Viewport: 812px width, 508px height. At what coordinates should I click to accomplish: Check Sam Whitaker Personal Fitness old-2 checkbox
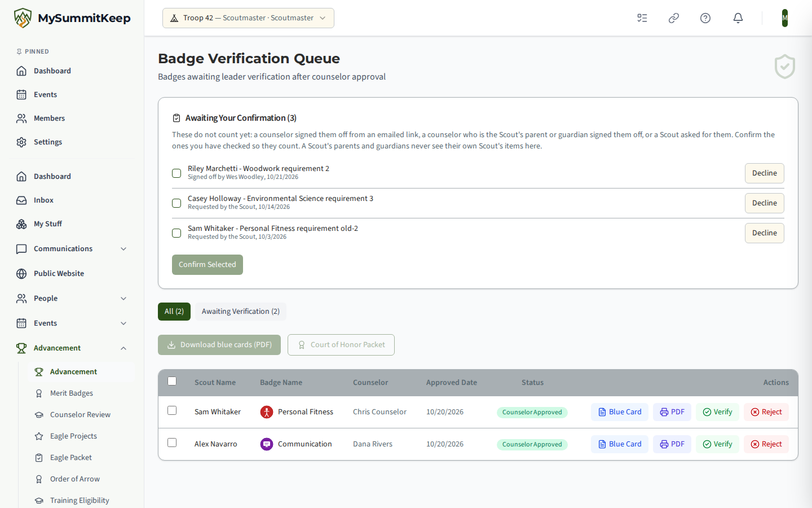tap(176, 233)
